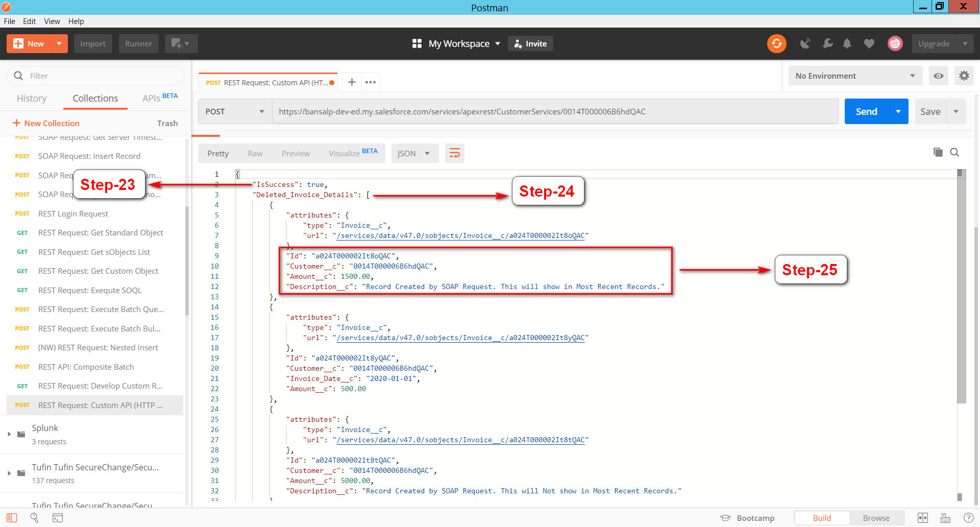Open the settings wrench icon
The width and height of the screenshot is (980, 527).
827,44
